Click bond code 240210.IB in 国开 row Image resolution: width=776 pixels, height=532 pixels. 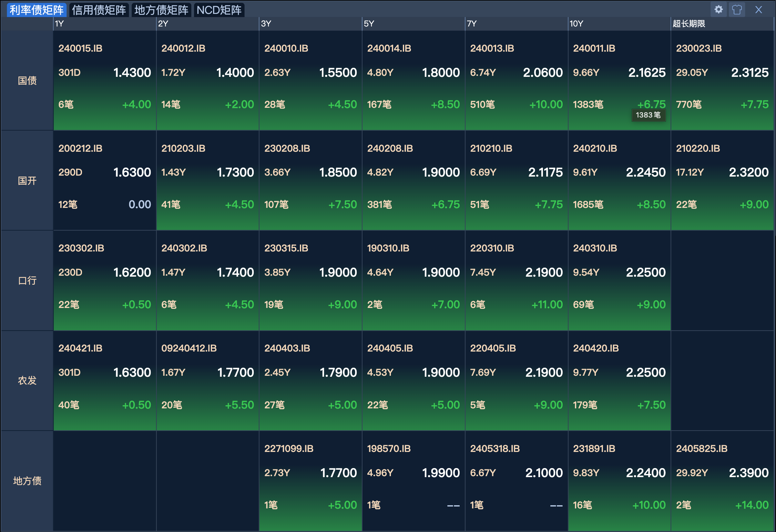coord(595,148)
